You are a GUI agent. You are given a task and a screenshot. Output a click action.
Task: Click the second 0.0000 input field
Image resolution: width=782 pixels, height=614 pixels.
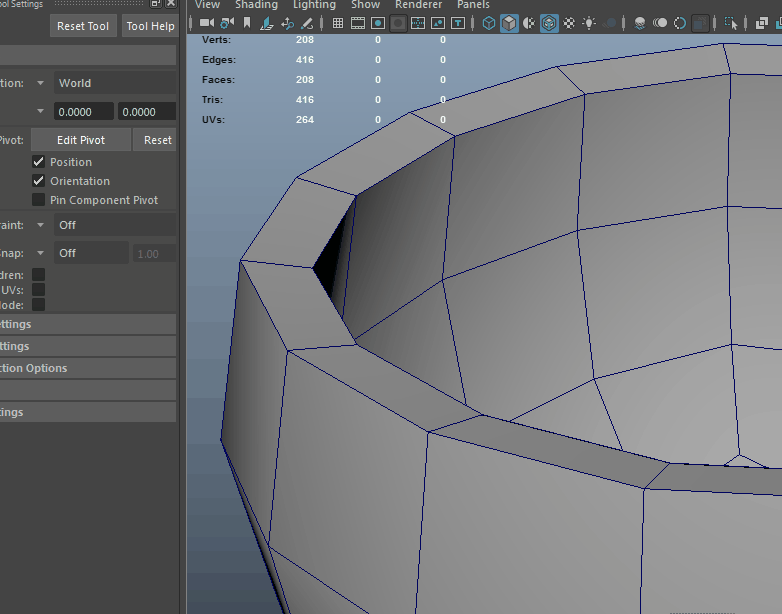point(147,112)
